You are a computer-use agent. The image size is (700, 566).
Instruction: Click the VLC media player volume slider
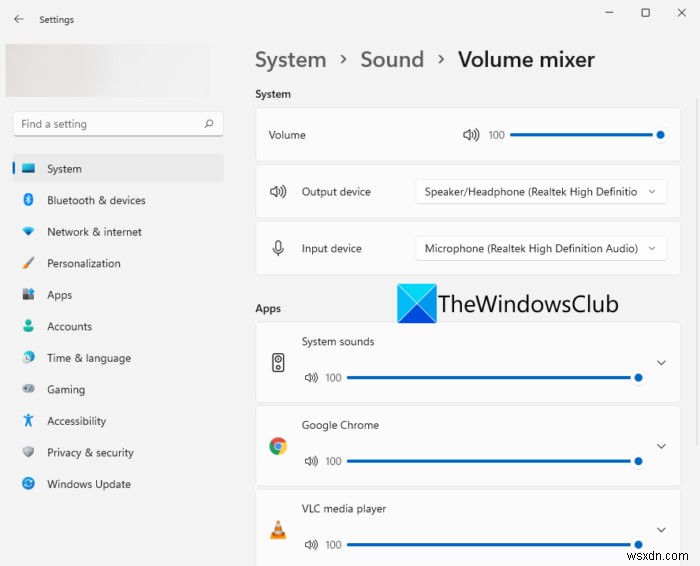point(495,545)
